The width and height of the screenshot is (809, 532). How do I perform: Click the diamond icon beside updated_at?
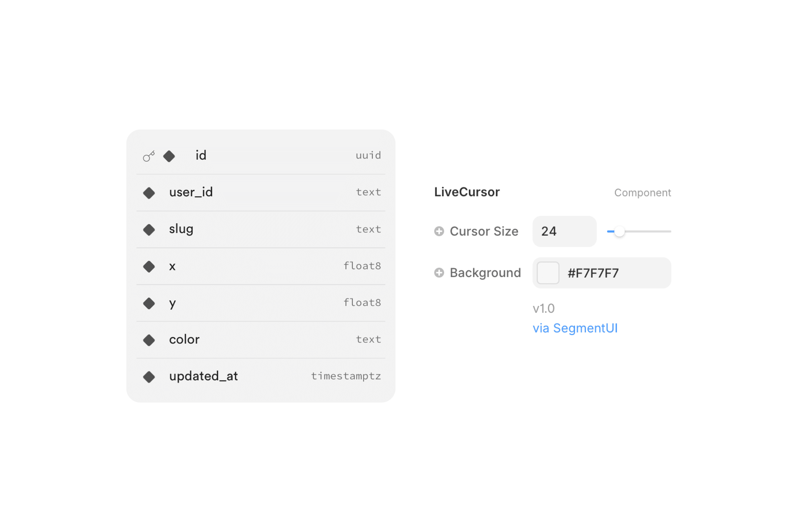point(149,377)
